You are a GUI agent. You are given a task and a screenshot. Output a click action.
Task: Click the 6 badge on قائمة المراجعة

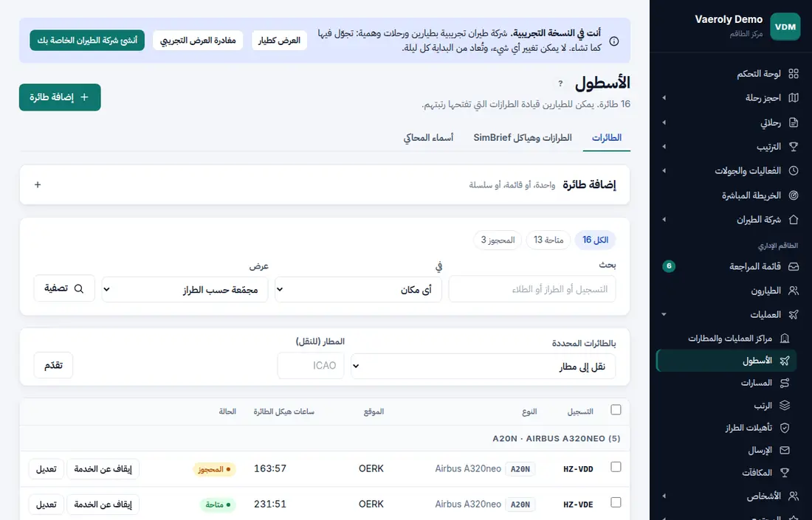pyautogui.click(x=669, y=266)
